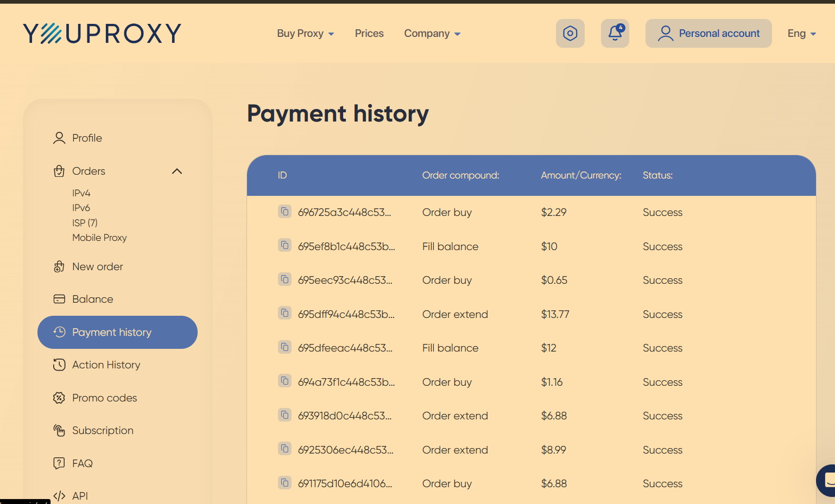
Task: Click the API code brackets icon
Action: point(59,496)
